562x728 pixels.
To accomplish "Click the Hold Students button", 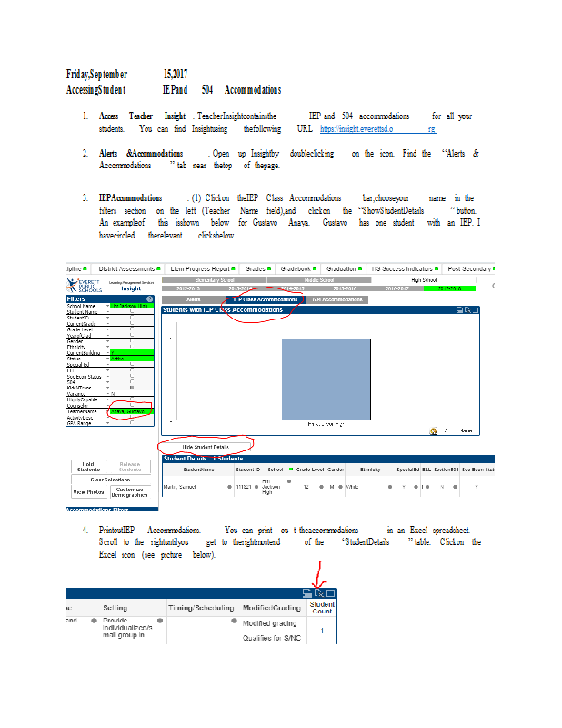I will pyautogui.click(x=88, y=467).
